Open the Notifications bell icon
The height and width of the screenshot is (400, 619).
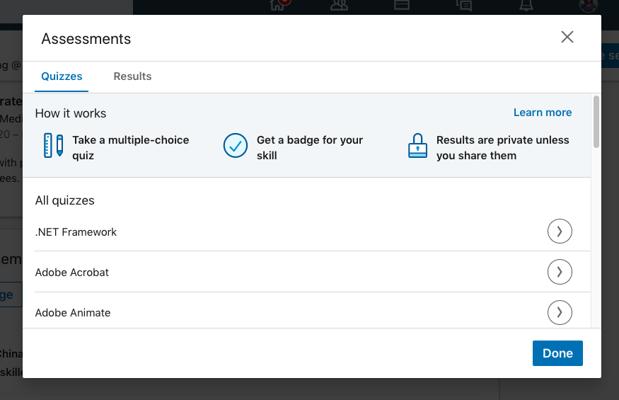[526, 5]
